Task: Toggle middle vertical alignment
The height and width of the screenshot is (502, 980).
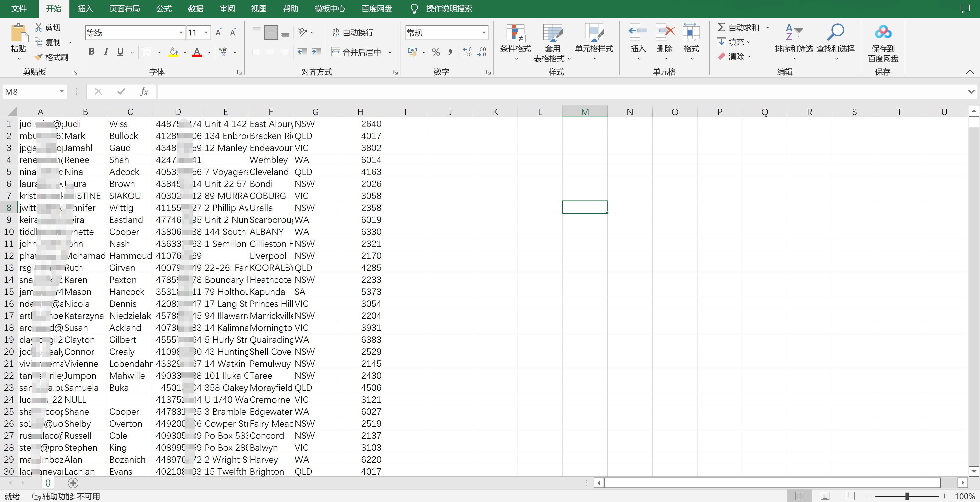Action: coord(271,32)
